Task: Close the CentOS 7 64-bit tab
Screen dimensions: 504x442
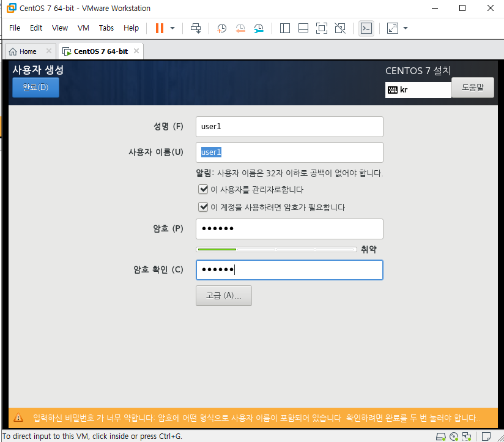Action: pyautogui.click(x=136, y=51)
